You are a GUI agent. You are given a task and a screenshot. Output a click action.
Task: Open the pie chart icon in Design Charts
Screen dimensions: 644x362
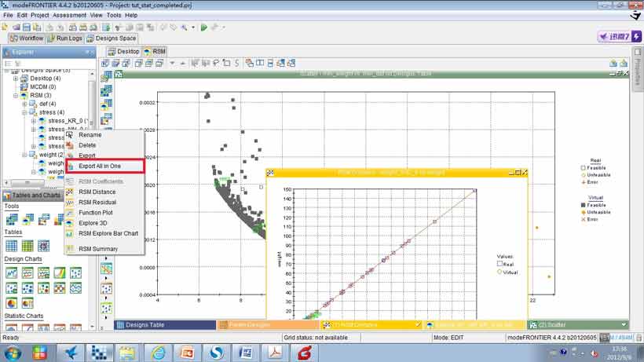pos(12,303)
